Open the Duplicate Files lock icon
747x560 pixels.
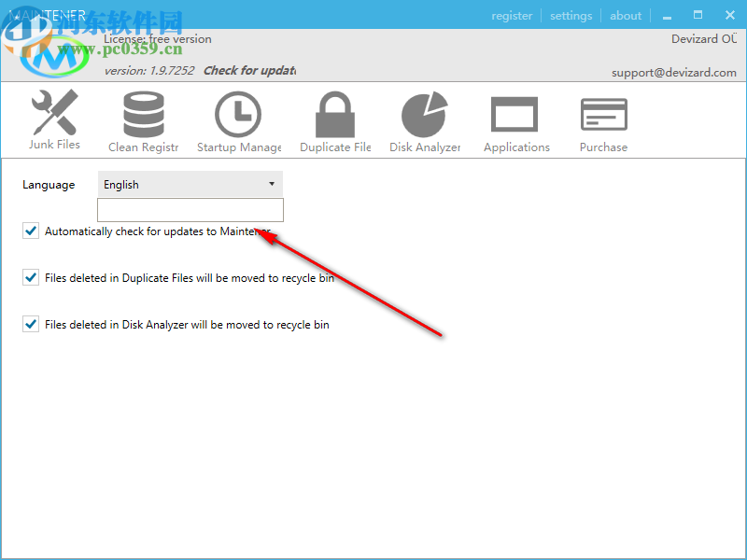tap(335, 114)
